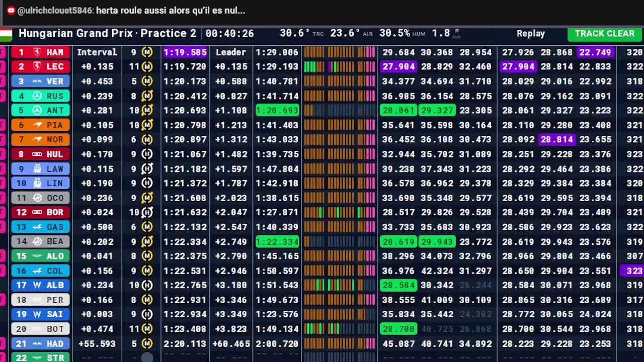Click the medium tyre icon in COL row
This screenshot has width=644, height=362.
pos(147,270)
